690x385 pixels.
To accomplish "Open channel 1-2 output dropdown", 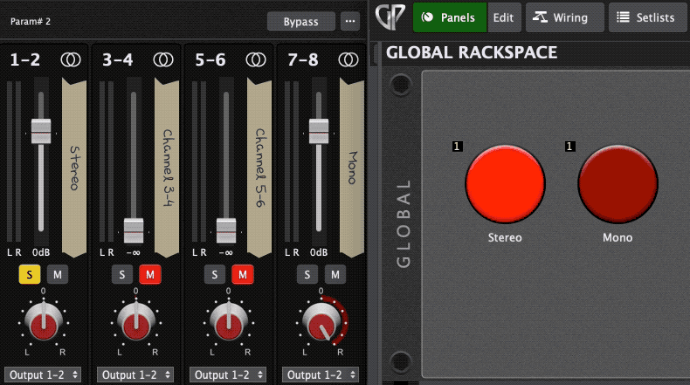I will click(x=43, y=375).
